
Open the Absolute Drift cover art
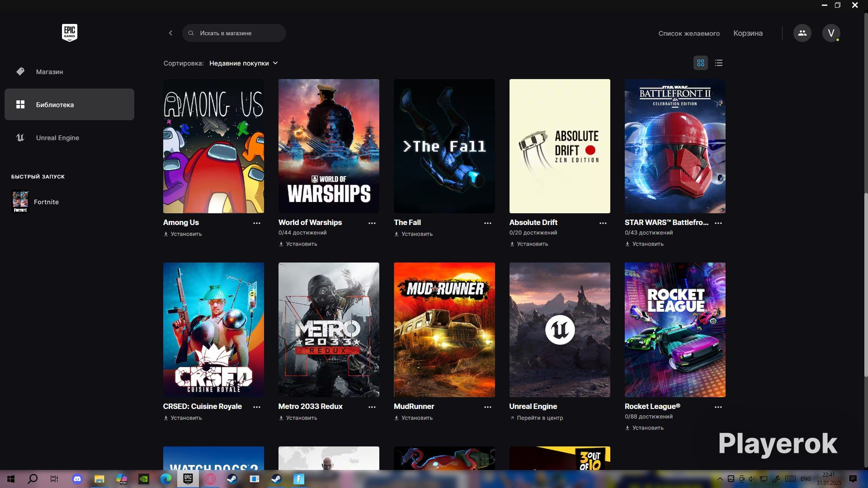[x=559, y=146]
